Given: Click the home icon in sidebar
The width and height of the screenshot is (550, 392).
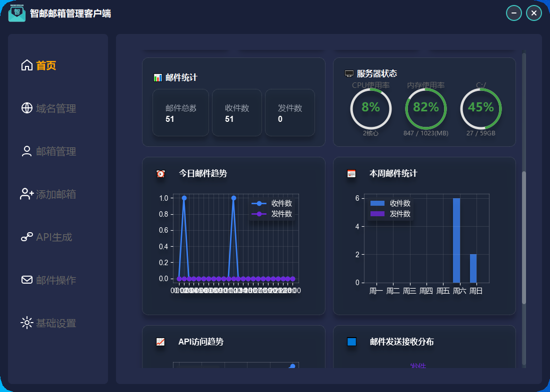Looking at the screenshot, I should [26, 65].
